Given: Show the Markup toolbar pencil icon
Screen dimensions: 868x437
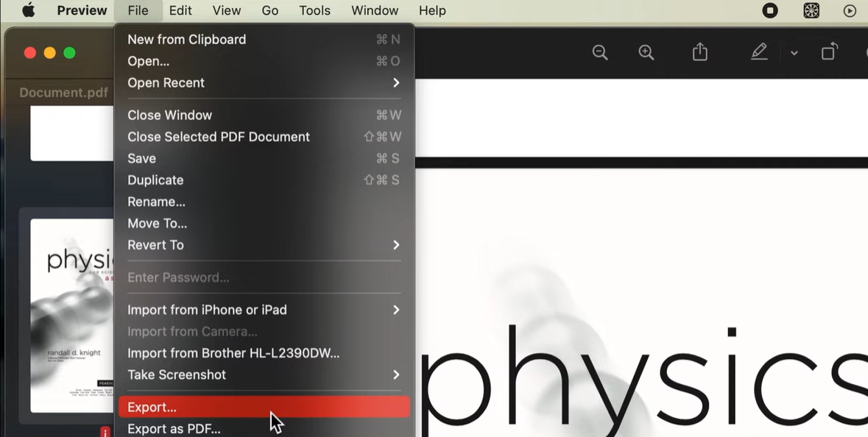Looking at the screenshot, I should pos(759,52).
